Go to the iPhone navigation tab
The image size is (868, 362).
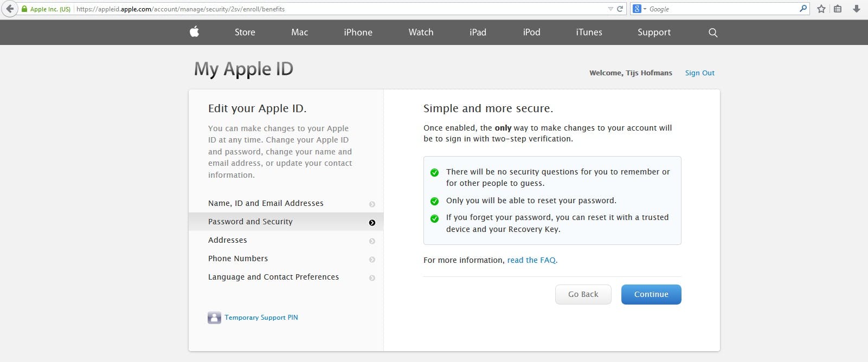tap(358, 33)
